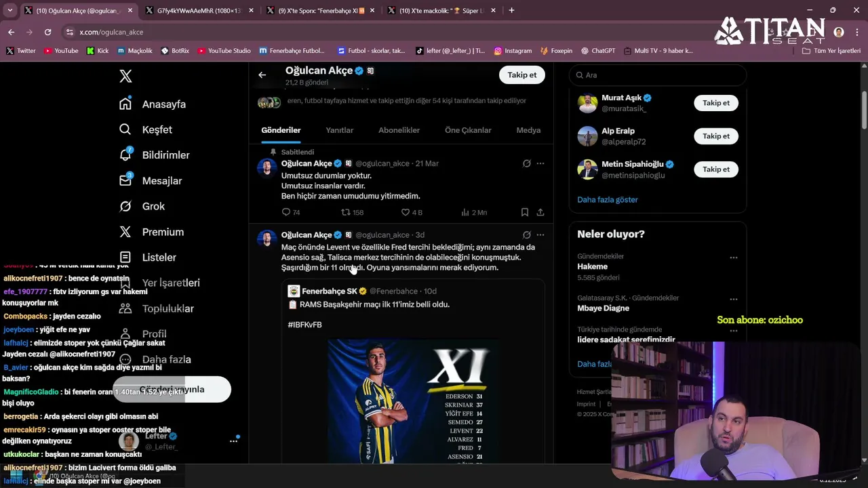Viewport: 868px width, 488px height.
Task: Bookmark the pinned post
Action: pyautogui.click(x=525, y=212)
